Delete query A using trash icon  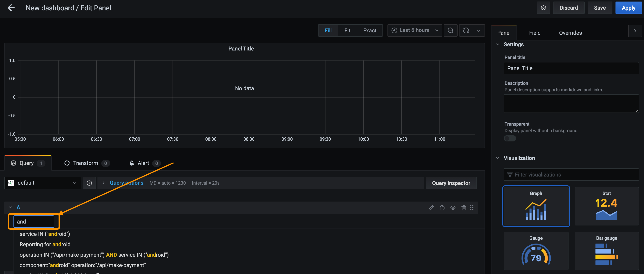464,208
